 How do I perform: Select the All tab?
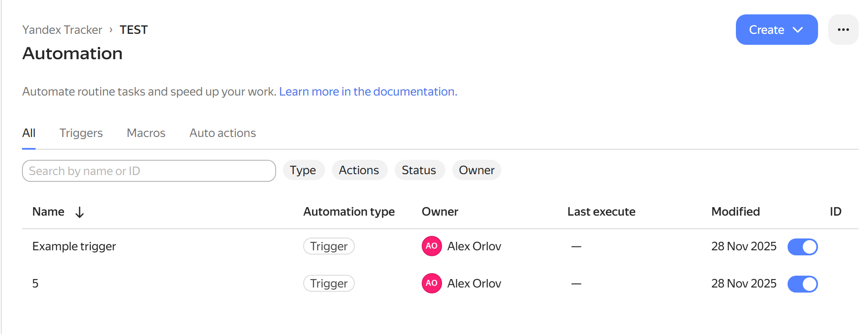point(29,133)
